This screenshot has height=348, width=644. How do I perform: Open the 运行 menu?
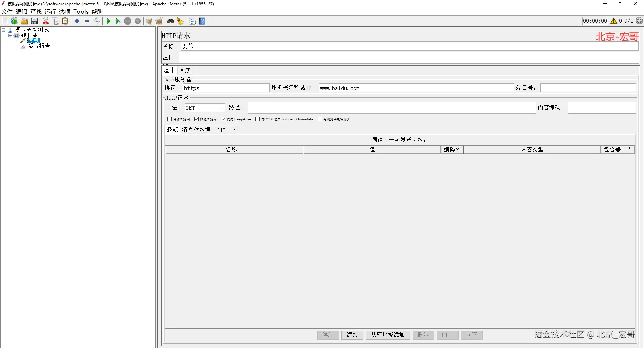[50, 12]
